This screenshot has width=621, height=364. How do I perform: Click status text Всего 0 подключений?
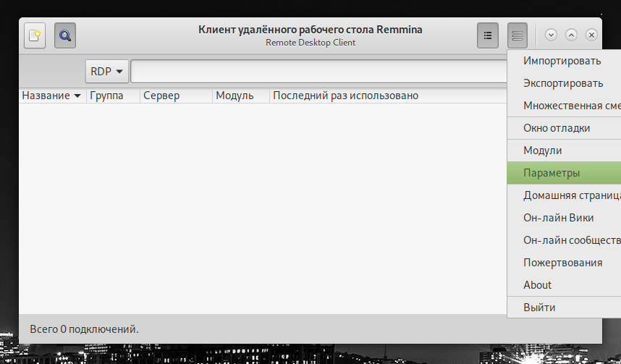85,329
